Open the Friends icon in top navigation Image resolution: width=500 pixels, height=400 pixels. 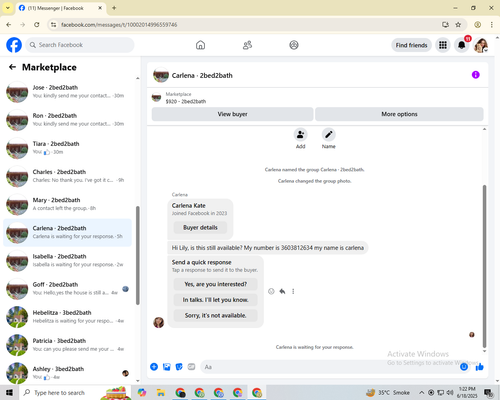pos(247,45)
